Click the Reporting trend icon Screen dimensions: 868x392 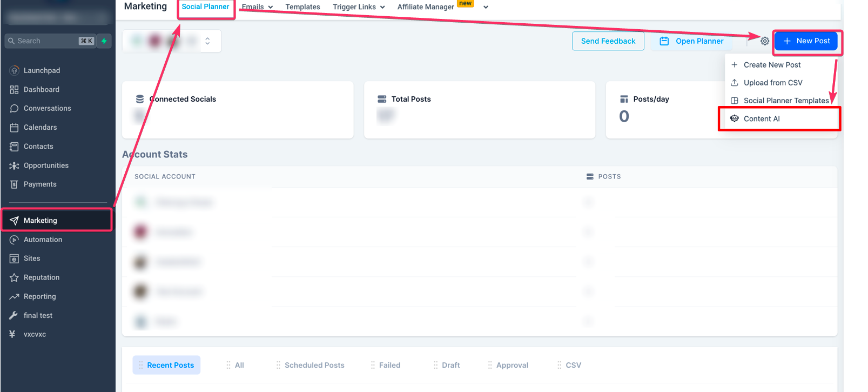[14, 296]
